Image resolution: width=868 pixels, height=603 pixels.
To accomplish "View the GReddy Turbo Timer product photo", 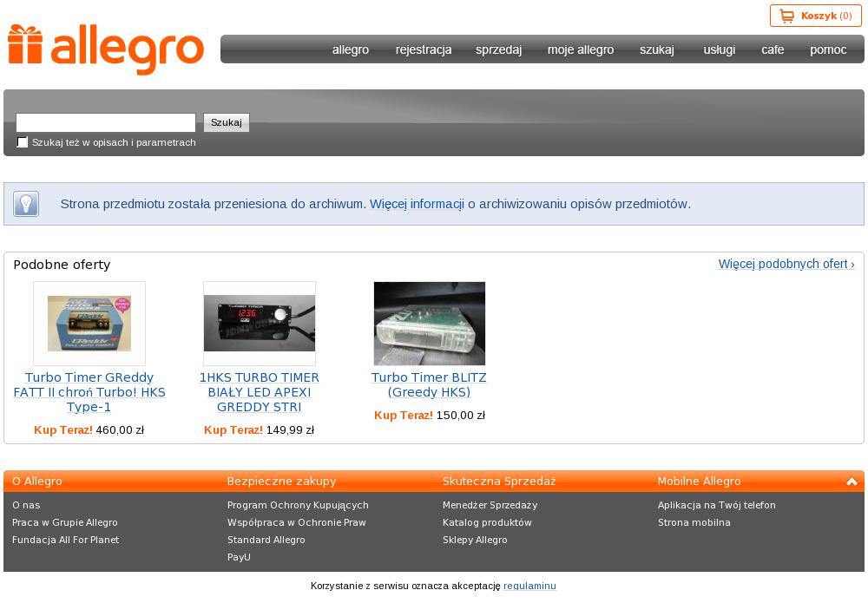I will (x=89, y=324).
